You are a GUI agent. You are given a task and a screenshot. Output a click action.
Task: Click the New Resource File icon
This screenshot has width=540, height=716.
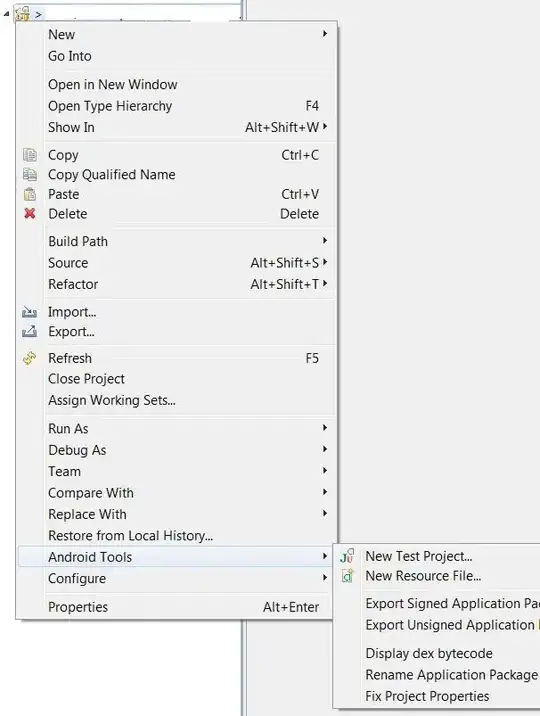[x=347, y=576]
